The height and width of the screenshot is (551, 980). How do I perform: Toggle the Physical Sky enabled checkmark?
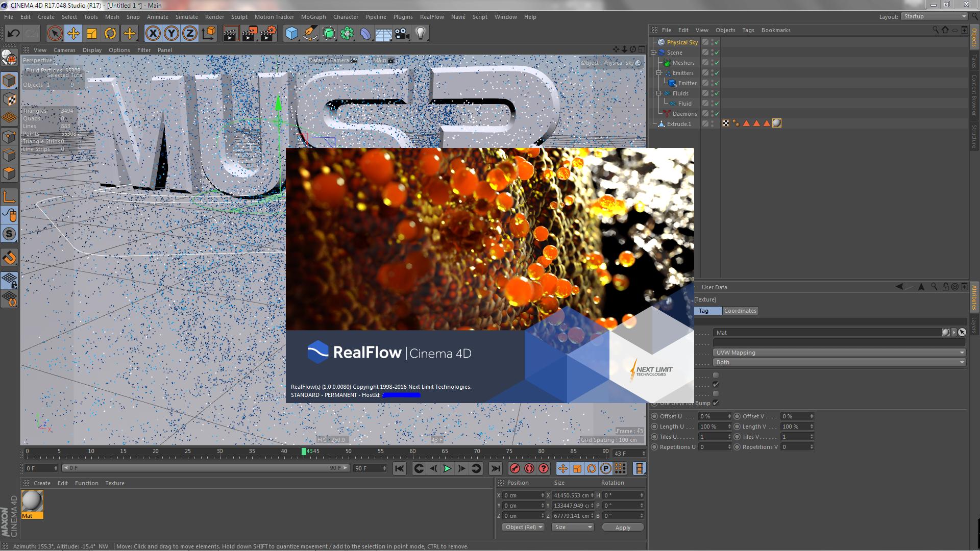pos(717,42)
